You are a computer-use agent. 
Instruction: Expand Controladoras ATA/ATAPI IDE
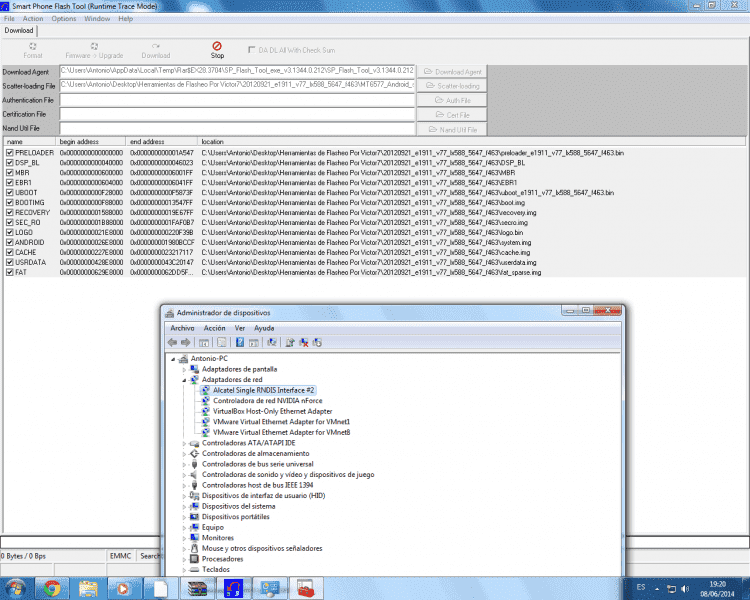click(x=184, y=444)
